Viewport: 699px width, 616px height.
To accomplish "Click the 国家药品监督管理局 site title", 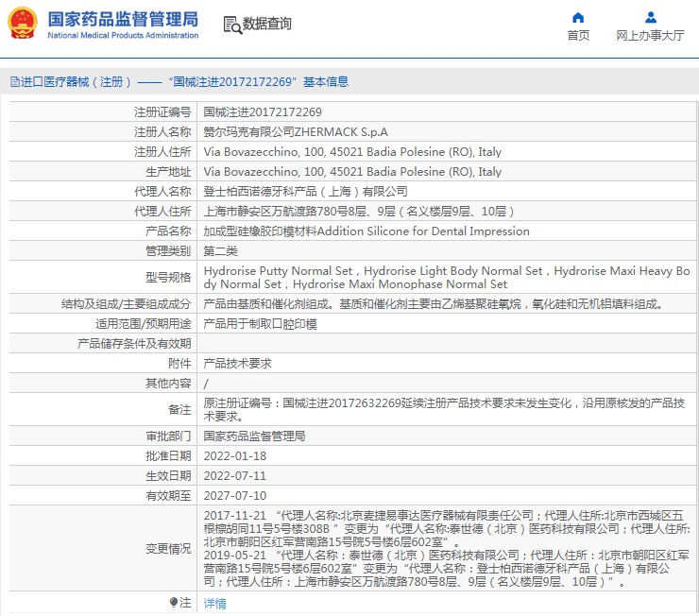I will 123,19.
